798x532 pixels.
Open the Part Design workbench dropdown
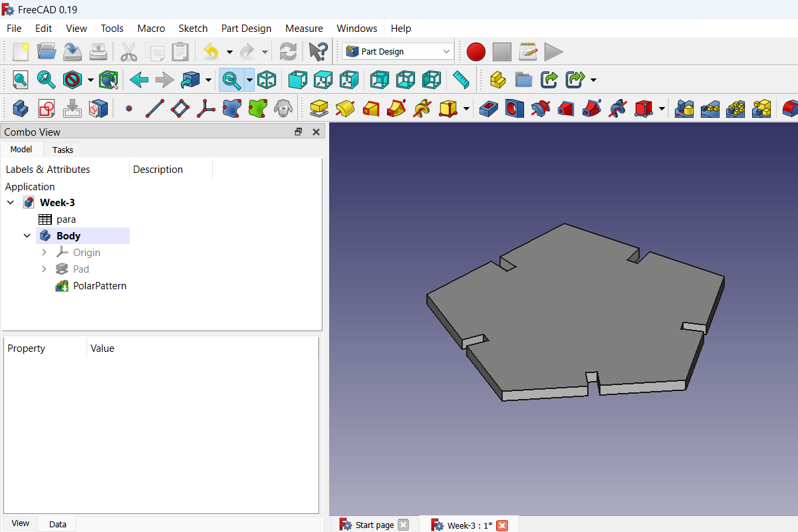point(398,52)
